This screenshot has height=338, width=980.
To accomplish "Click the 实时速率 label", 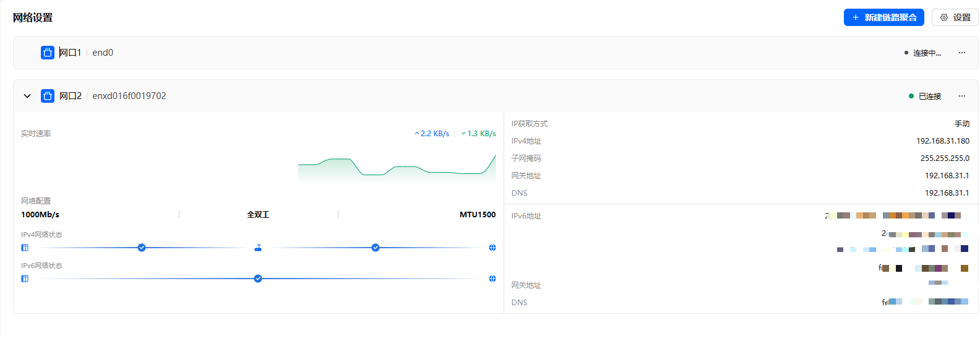I will tap(36, 134).
